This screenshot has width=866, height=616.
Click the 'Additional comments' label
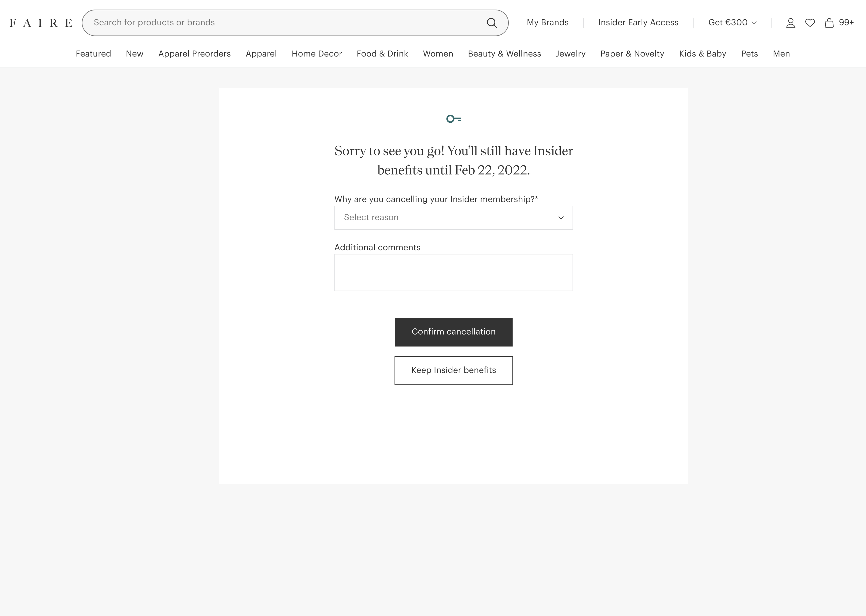[377, 247]
